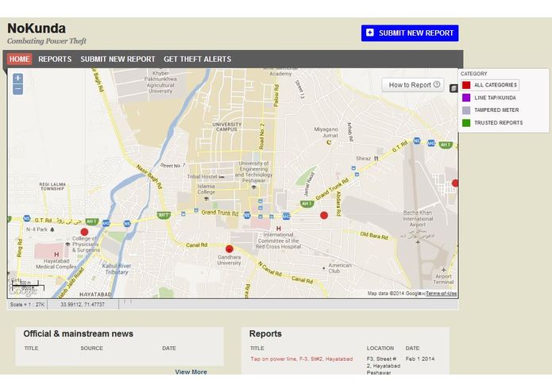Select the ALL CATEGORIES filter
The height and width of the screenshot is (392, 552).
coord(490,85)
